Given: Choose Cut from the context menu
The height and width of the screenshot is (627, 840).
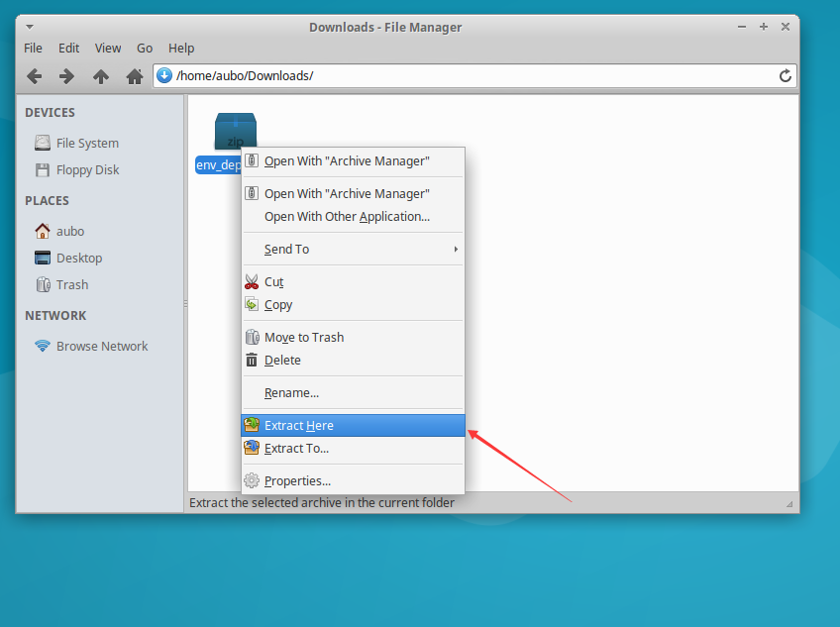Looking at the screenshot, I should 353,282.
